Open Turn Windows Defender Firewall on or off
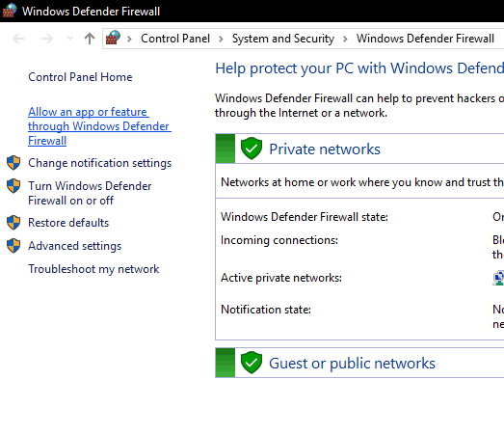Image resolution: width=504 pixels, height=434 pixels. [x=90, y=193]
